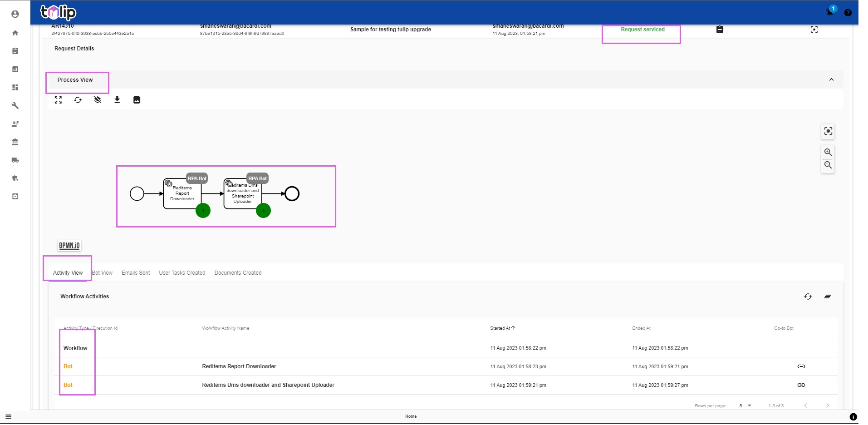Click the 1-3 of 3 pagination text
The height and width of the screenshot is (425, 868).
(x=776, y=405)
